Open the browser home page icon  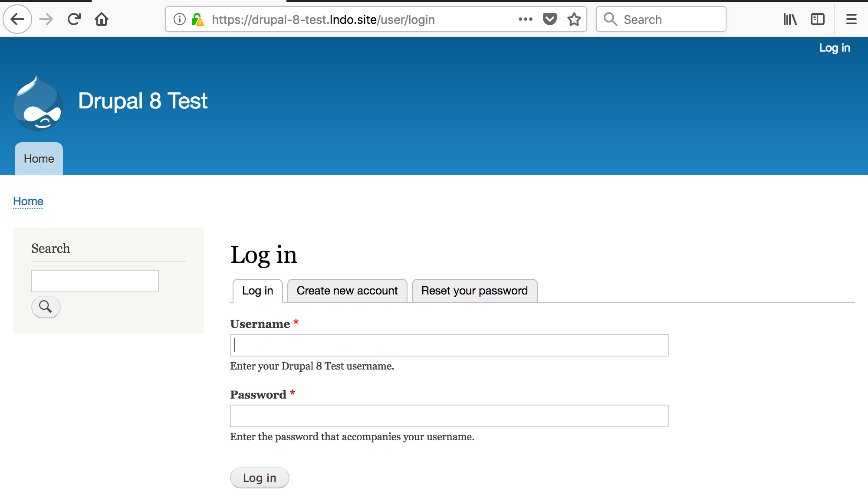102,19
